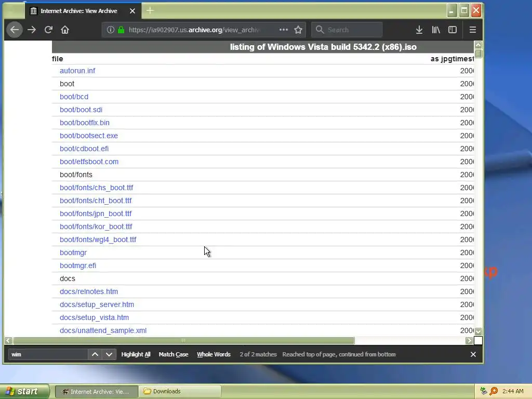This screenshot has width=532, height=399.
Task: Go back with the browser back arrow
Action: 14,30
